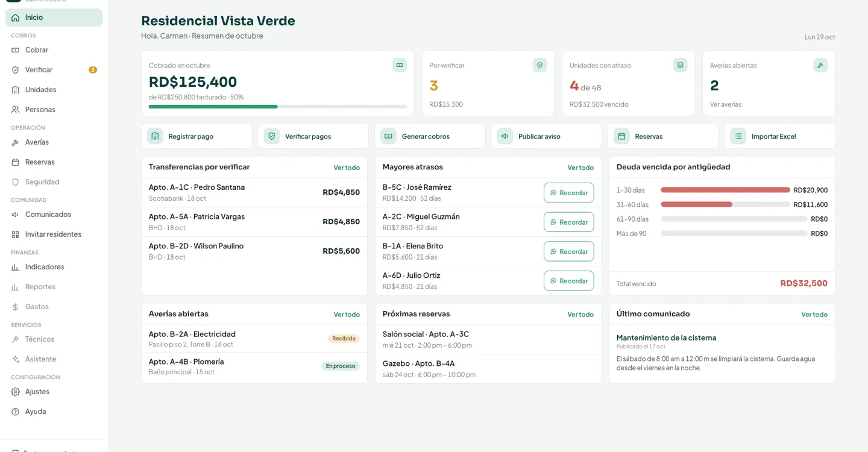Click the Asistente sparkle icon in sidebar
Image resolution: width=868 pixels, height=452 pixels.
click(16, 359)
